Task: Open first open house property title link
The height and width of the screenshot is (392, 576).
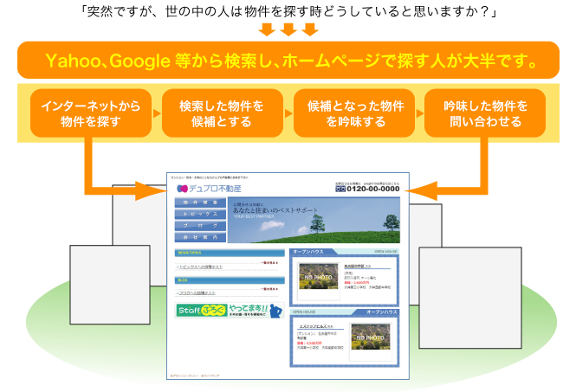Action: point(358,267)
